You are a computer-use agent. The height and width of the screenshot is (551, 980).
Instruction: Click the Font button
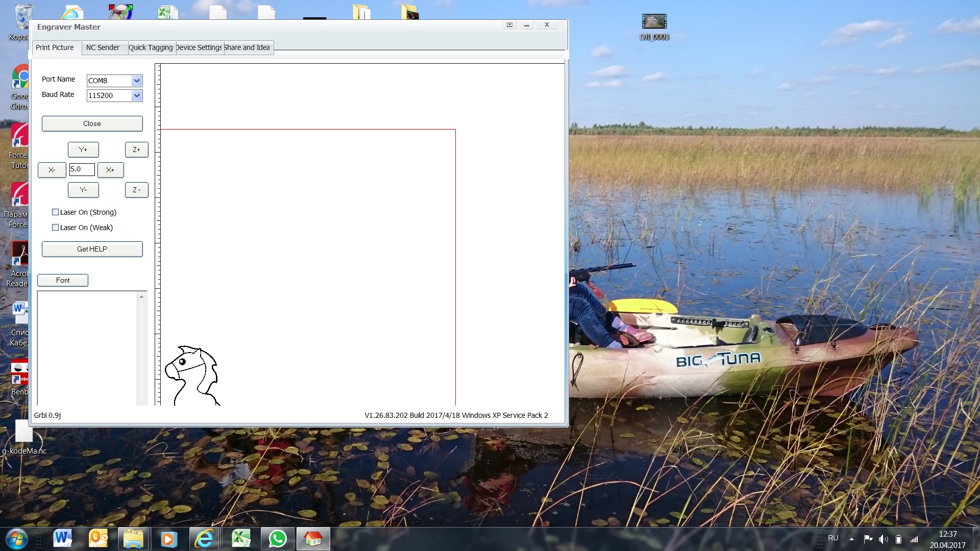63,280
